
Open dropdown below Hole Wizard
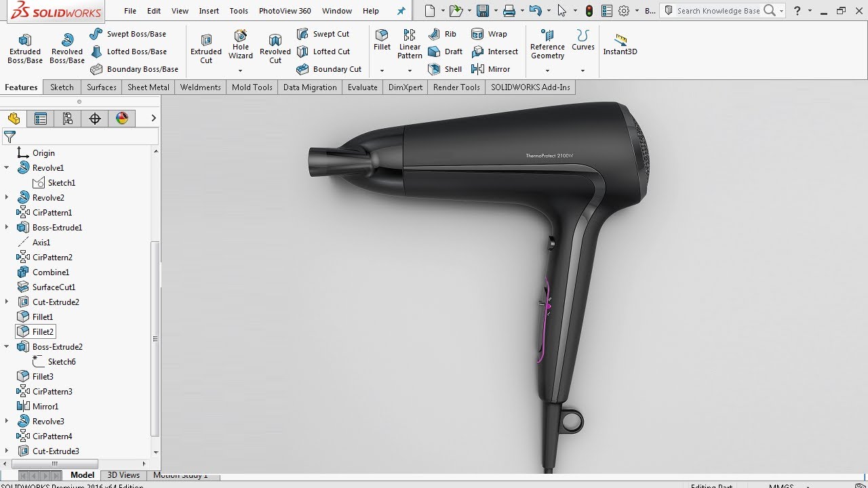coord(240,70)
